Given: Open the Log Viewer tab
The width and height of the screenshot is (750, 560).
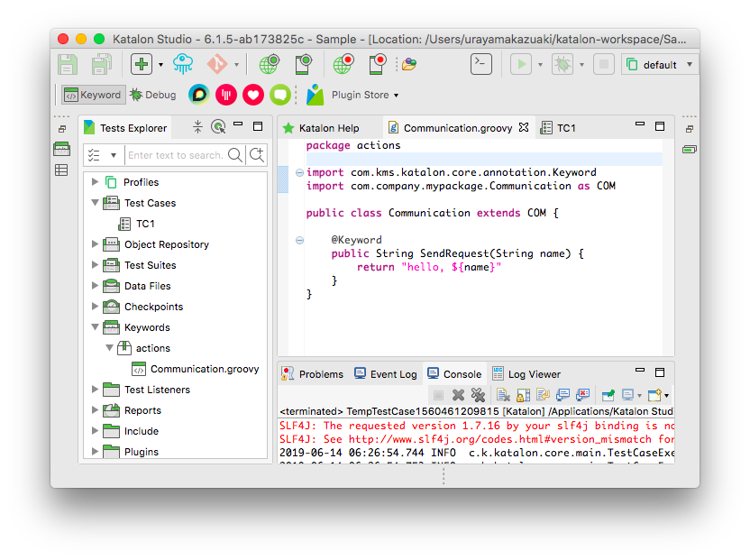Looking at the screenshot, I should (526, 374).
